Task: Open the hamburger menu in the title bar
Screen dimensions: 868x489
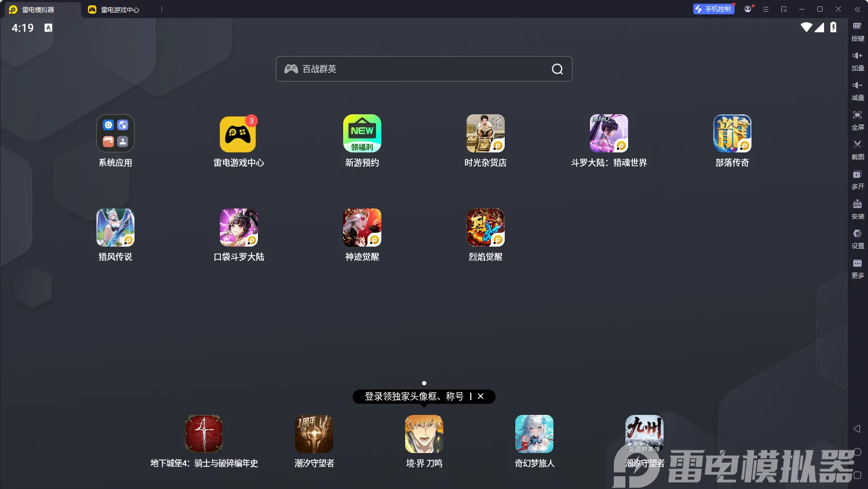Action: tap(766, 9)
